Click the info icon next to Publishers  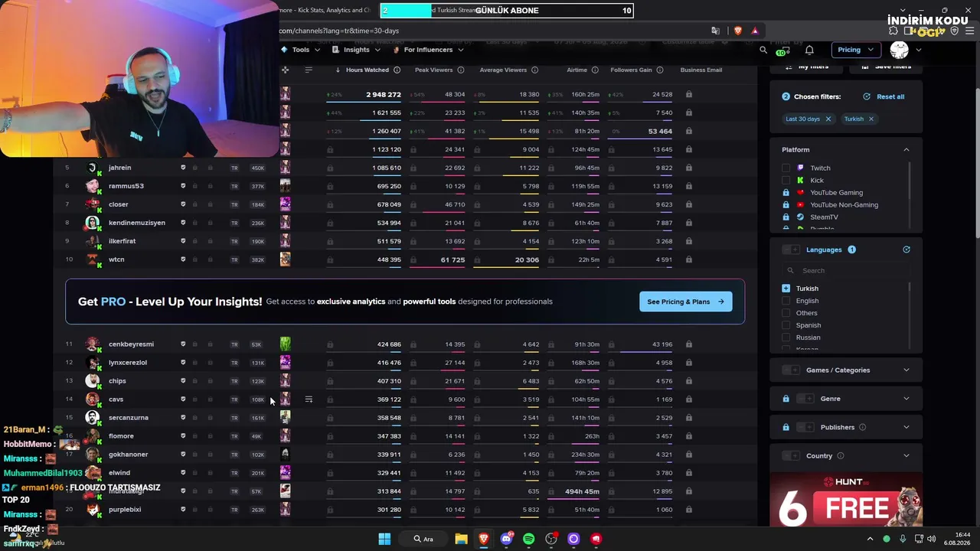coord(862,427)
